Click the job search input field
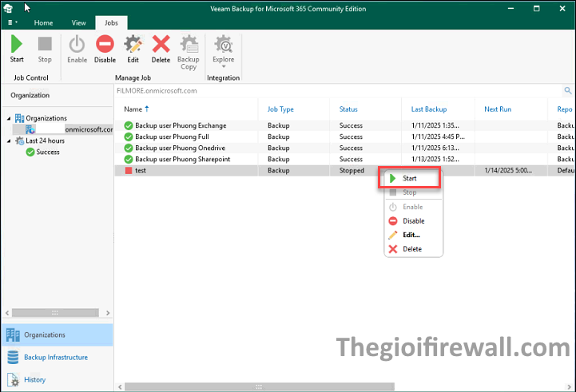This screenshot has height=392, width=576. [x=338, y=91]
